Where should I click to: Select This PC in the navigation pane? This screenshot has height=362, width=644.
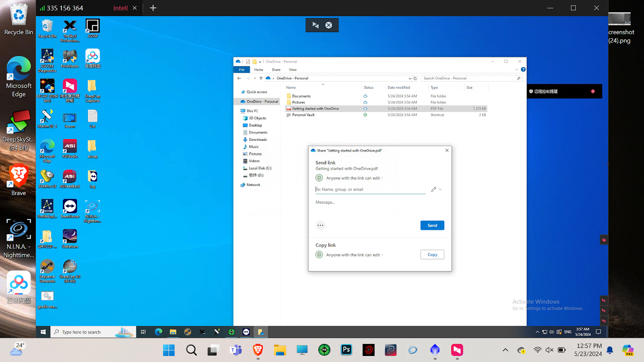pos(252,111)
